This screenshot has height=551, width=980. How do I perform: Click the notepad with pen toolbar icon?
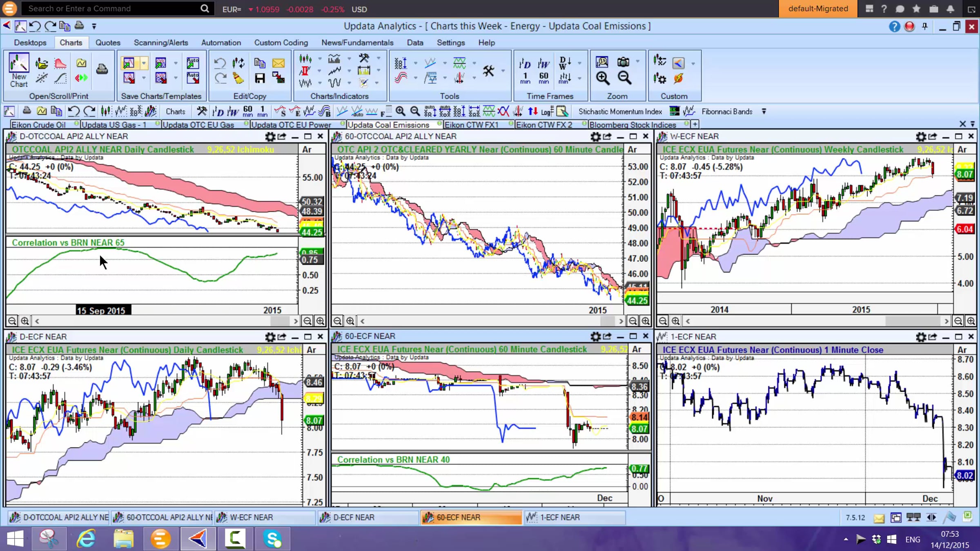coord(562,111)
